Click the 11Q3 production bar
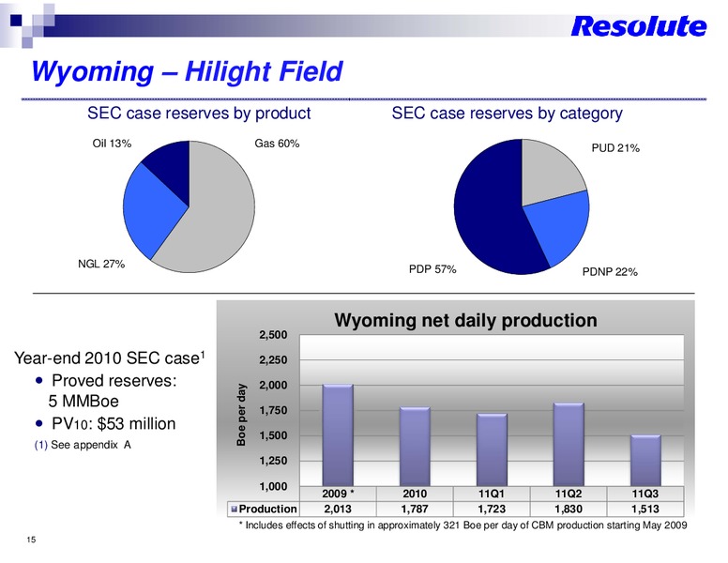Image resolution: width=728 pixels, height=563 pixels. click(645, 461)
